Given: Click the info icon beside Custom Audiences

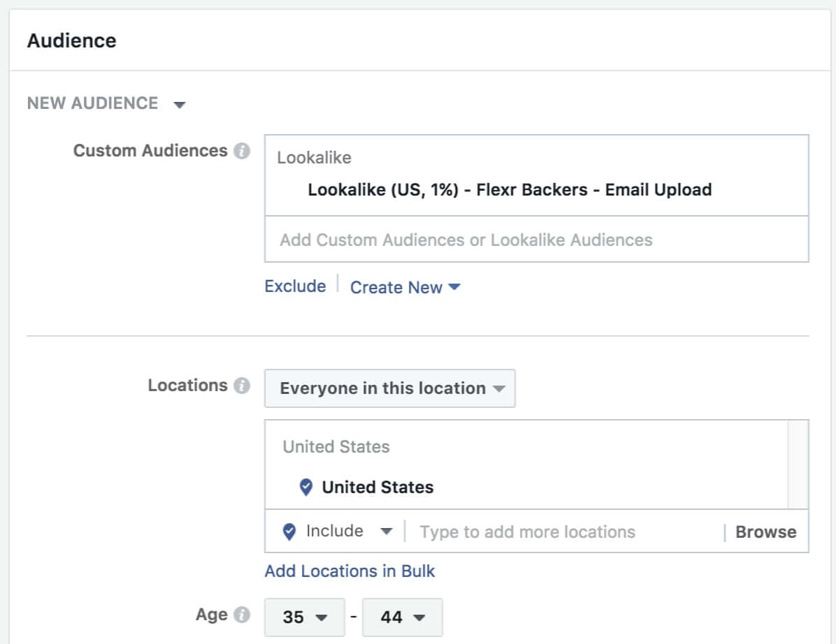Looking at the screenshot, I should (242, 151).
